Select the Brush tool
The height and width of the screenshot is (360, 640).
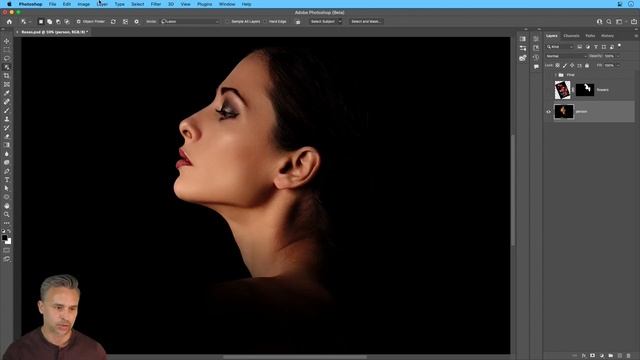[x=7, y=111]
